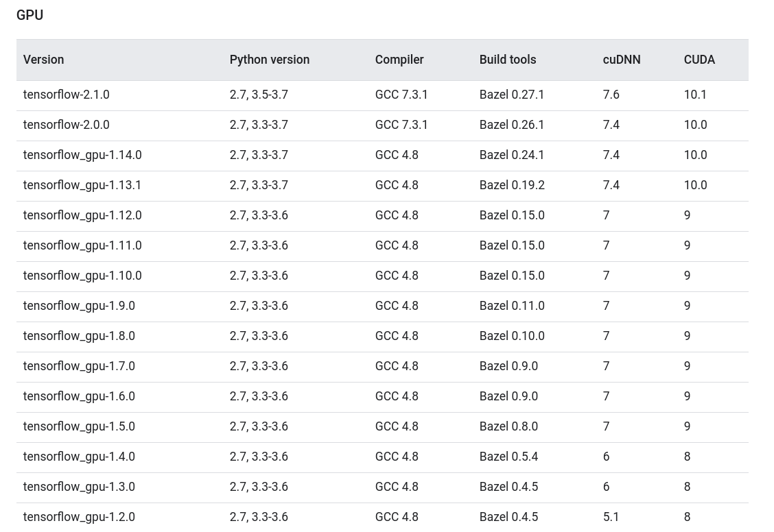Select the tensorflow_gpu-1.3.0 cell

tap(79, 487)
